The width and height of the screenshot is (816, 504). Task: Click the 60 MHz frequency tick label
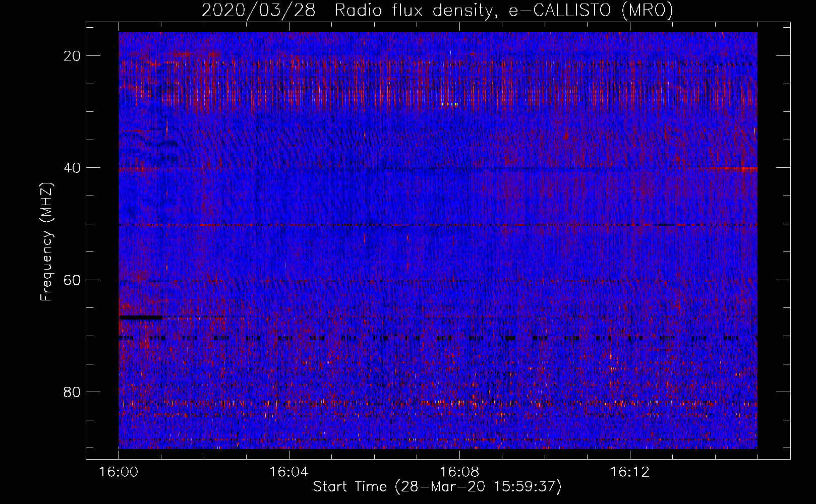tap(72, 280)
